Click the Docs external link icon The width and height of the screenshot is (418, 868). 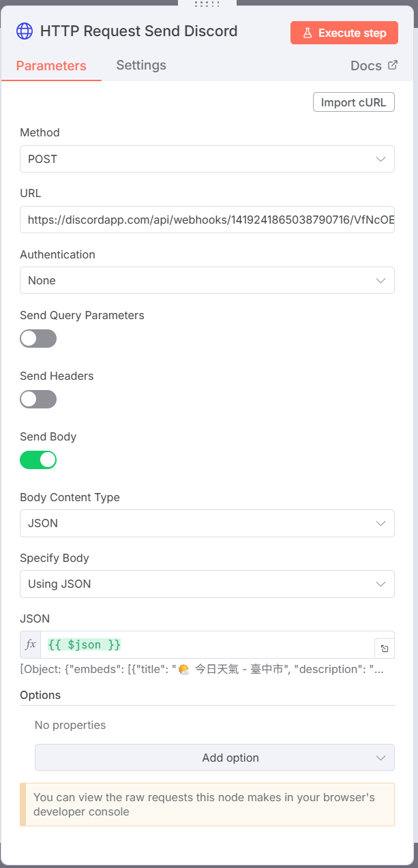pos(392,65)
